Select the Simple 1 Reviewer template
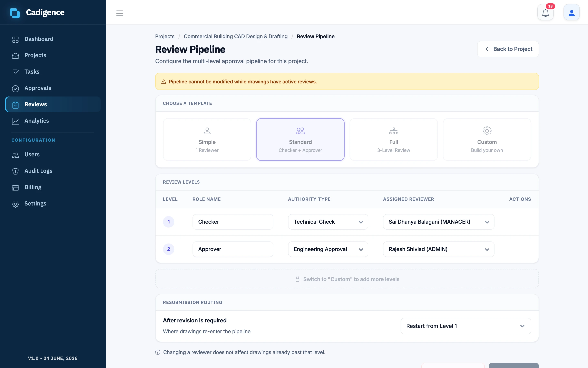Image resolution: width=588 pixels, height=368 pixels. click(207, 139)
